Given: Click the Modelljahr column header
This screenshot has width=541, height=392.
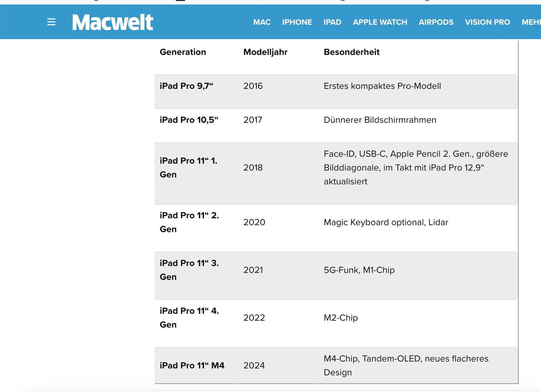Looking at the screenshot, I should click(265, 52).
